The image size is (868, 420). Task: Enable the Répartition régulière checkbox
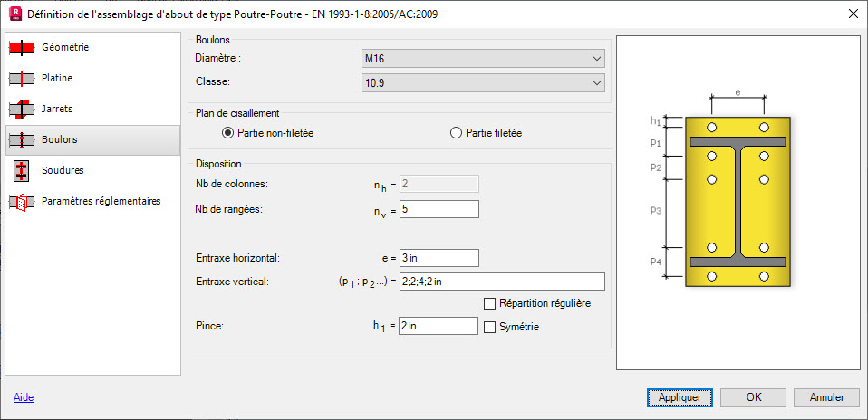pos(489,303)
